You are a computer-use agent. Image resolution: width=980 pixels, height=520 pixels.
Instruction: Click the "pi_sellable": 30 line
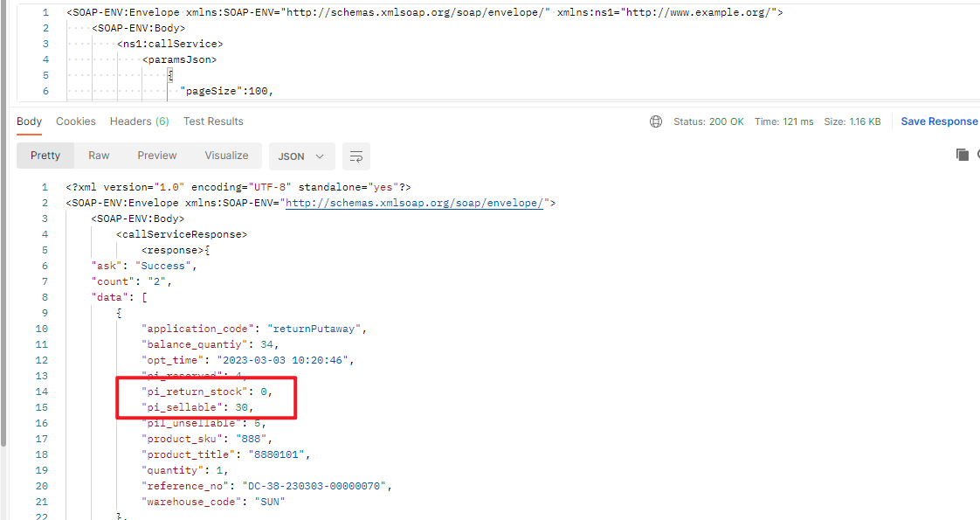point(197,407)
